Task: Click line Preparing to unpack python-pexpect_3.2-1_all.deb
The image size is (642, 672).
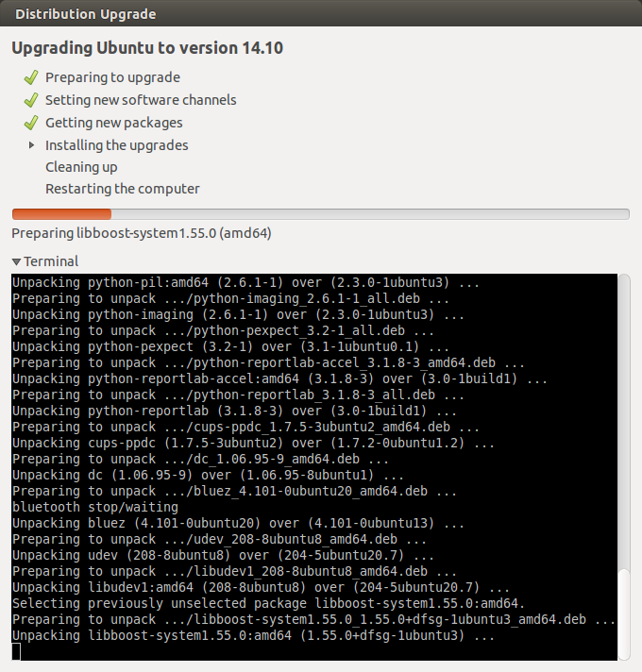Action: point(224,331)
